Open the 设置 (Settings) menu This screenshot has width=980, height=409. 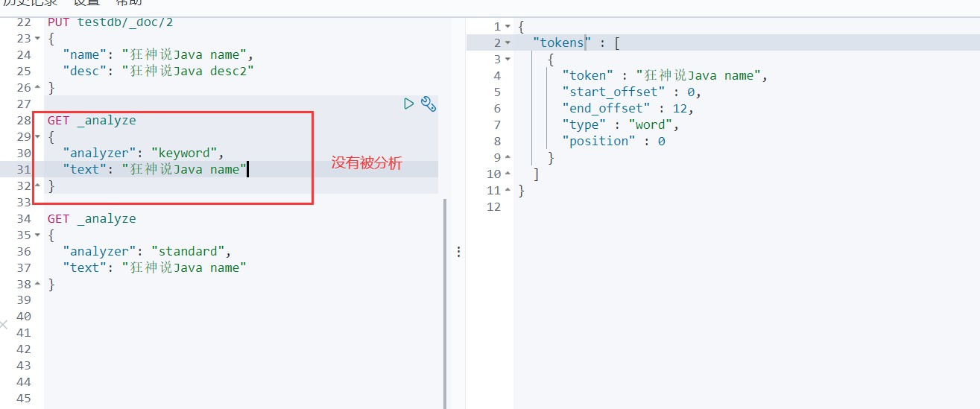pyautogui.click(x=86, y=3)
